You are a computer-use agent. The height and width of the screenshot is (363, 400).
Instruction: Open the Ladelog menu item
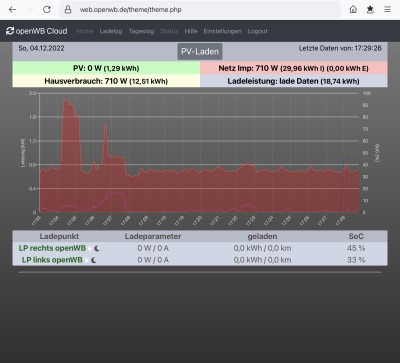111,31
